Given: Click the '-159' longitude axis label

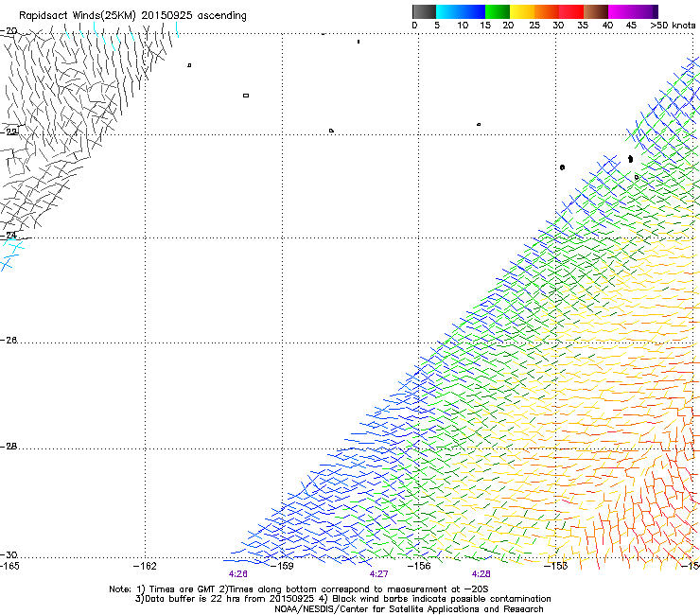Looking at the screenshot, I should (x=282, y=566).
